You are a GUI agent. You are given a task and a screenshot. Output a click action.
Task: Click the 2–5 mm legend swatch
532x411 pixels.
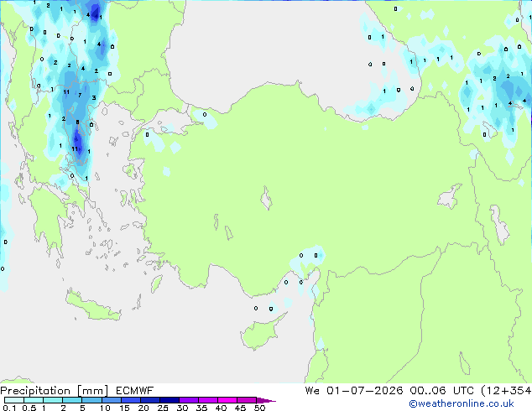pos(72,400)
